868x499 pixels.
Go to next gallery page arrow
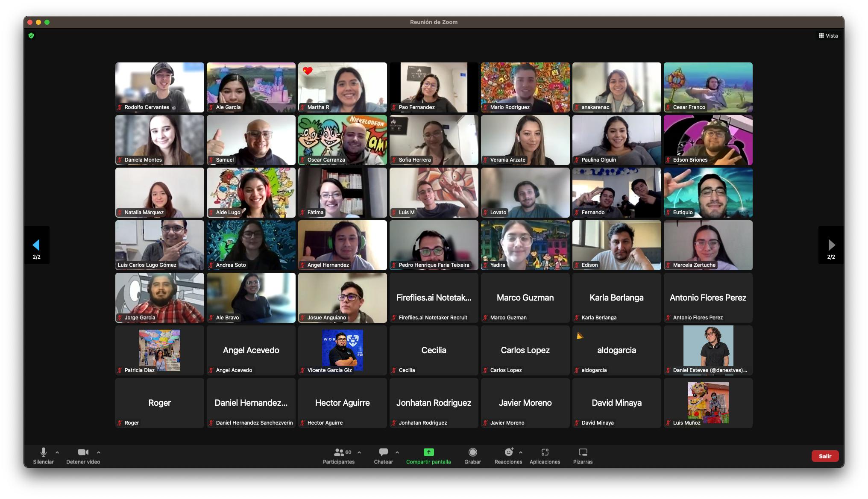[x=831, y=245]
